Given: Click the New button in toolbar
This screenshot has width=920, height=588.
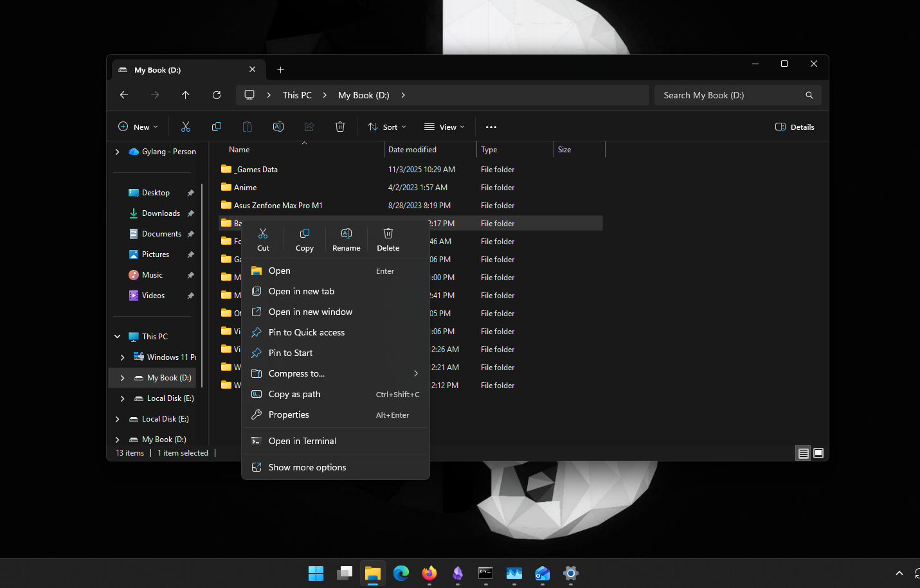Looking at the screenshot, I should [138, 127].
